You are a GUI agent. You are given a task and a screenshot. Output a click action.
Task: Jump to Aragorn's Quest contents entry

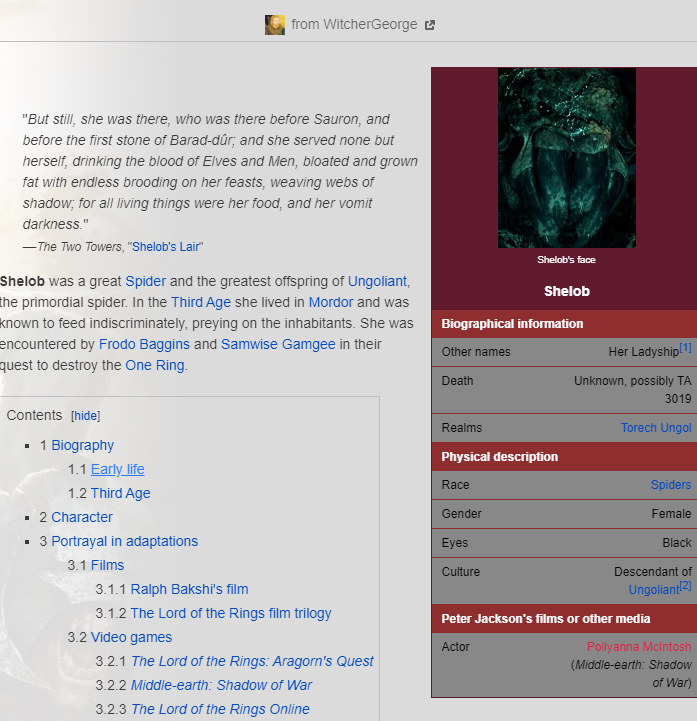pyautogui.click(x=252, y=661)
